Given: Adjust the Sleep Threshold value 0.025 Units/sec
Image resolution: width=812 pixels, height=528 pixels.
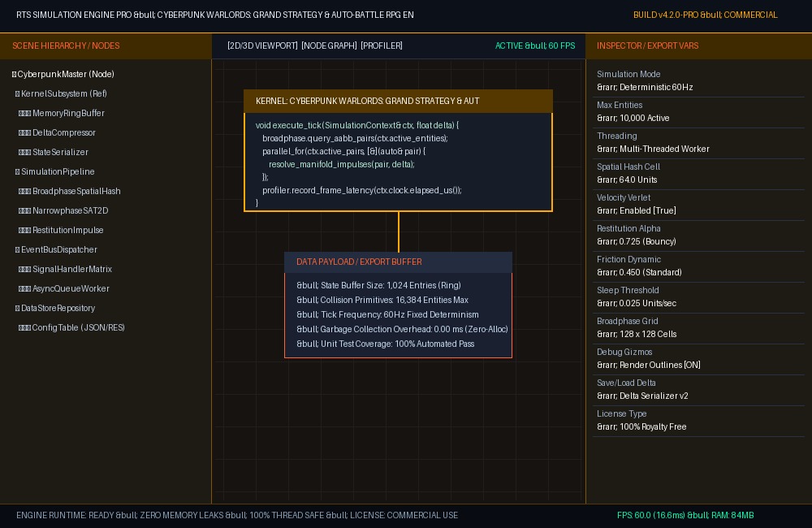Looking at the screenshot, I should click(x=637, y=303).
